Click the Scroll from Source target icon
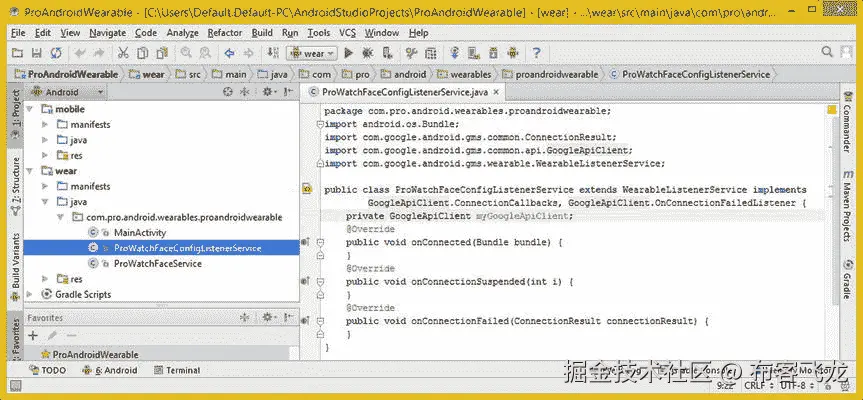 (227, 92)
